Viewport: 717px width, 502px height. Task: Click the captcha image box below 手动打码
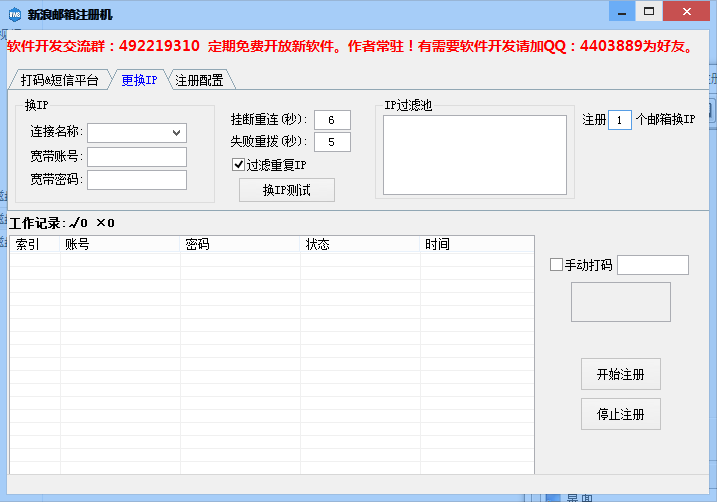click(621, 302)
